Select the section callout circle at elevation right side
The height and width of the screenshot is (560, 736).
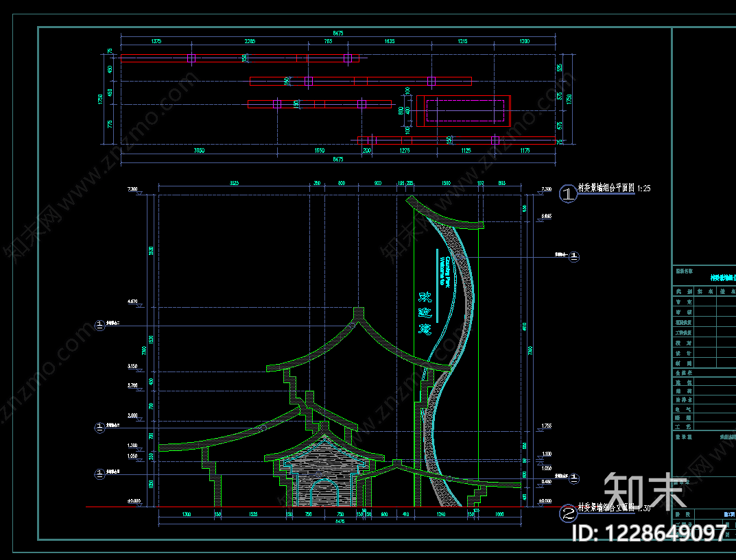coord(573,256)
